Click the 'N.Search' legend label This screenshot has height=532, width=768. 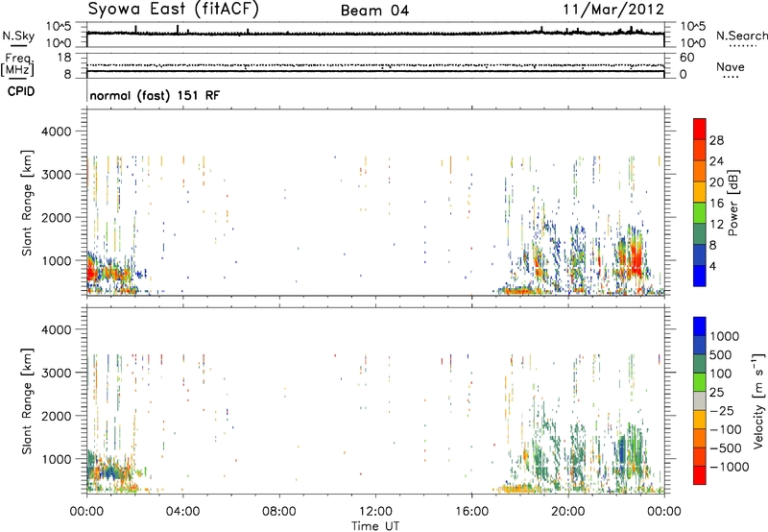coord(741,36)
